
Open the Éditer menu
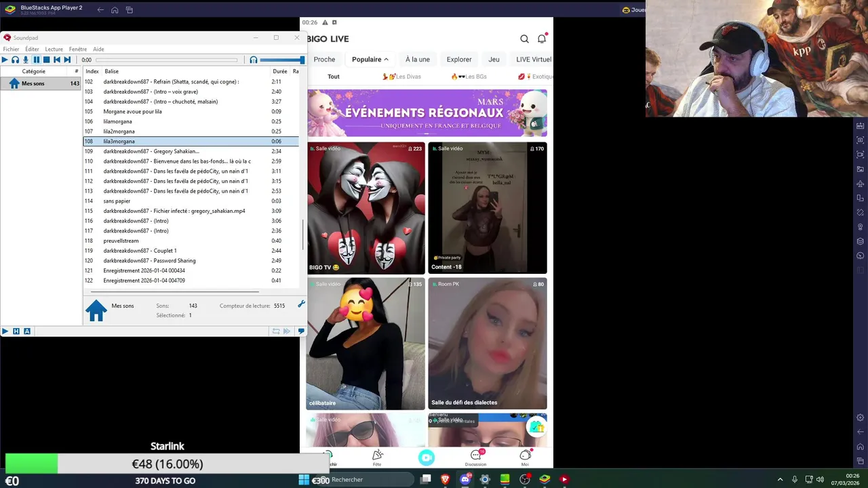32,49
